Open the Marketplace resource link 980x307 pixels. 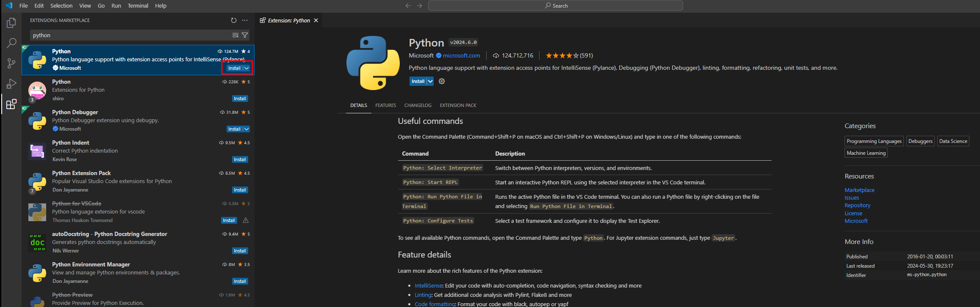coord(859,190)
